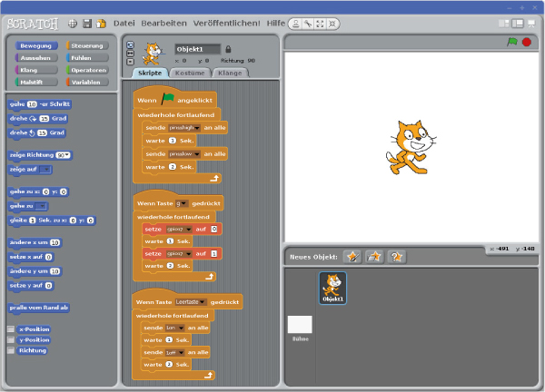Set rotation style to no rotation
This screenshot has height=392, width=545.
click(x=130, y=62)
